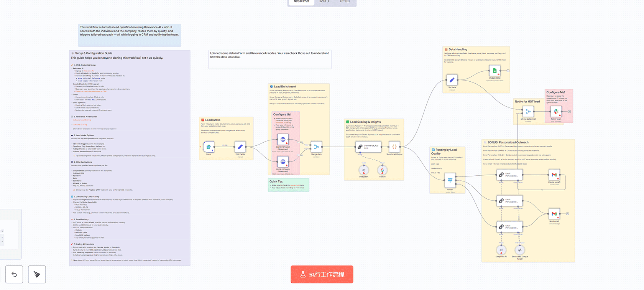Select the Create a draft Gmail node
The width and height of the screenshot is (644, 290).
click(554, 175)
